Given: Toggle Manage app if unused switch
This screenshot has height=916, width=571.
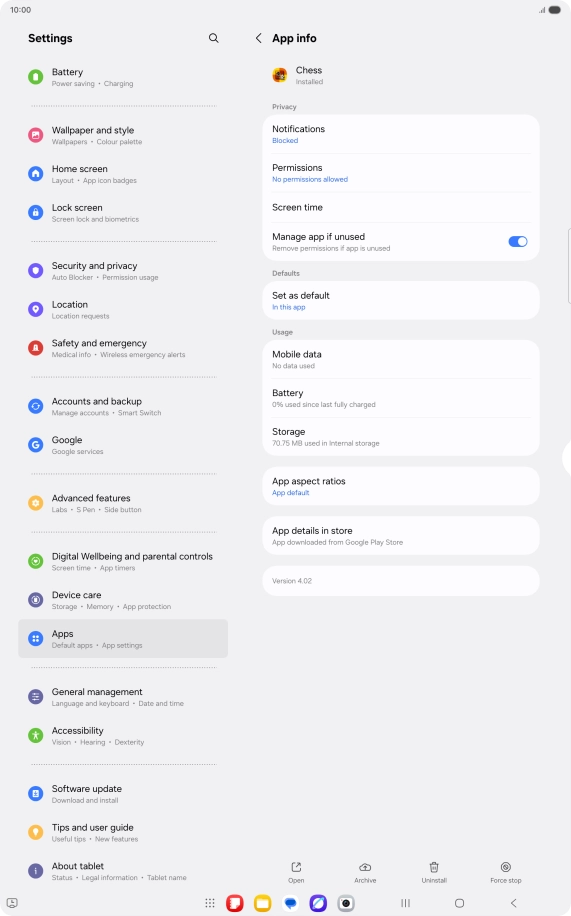Looking at the screenshot, I should point(518,241).
